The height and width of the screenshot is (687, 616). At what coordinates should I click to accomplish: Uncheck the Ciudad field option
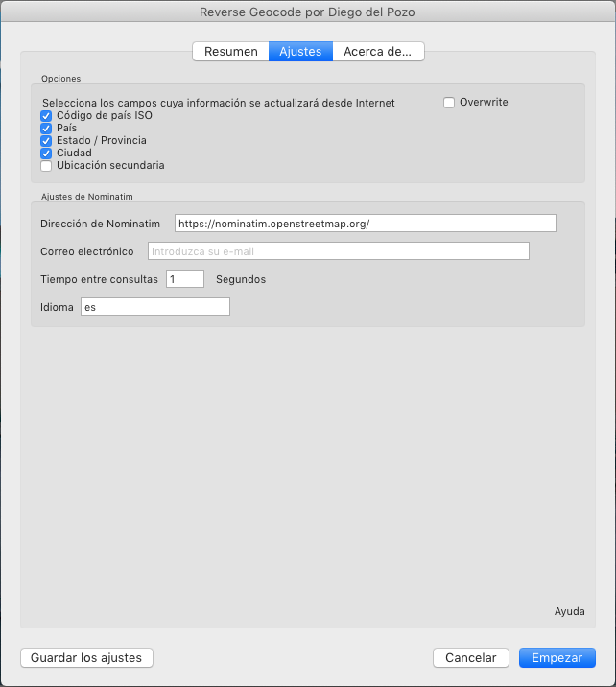pos(46,154)
